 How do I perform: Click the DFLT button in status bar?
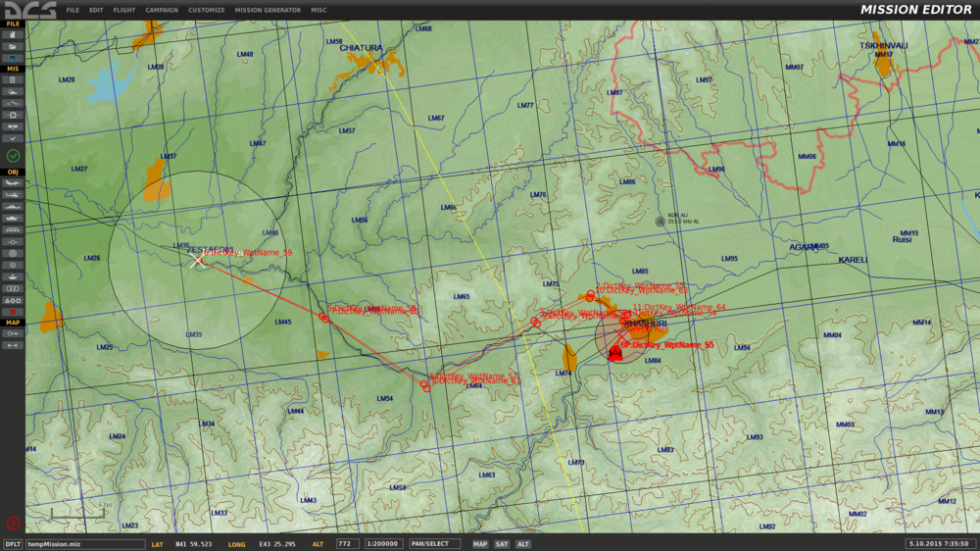coord(13,544)
